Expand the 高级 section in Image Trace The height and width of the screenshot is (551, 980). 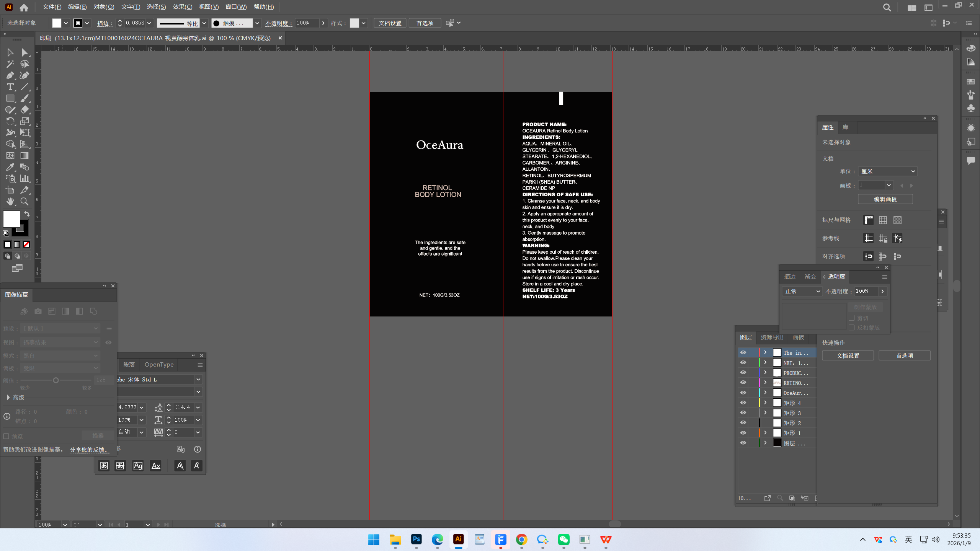click(8, 398)
